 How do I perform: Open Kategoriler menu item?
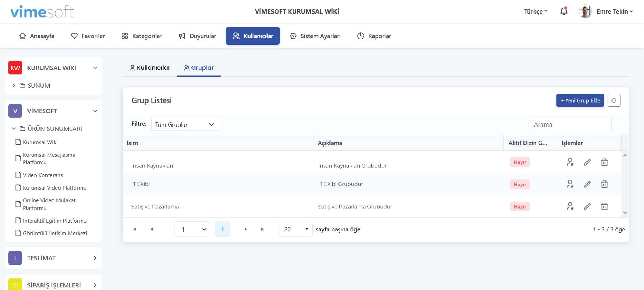(142, 36)
